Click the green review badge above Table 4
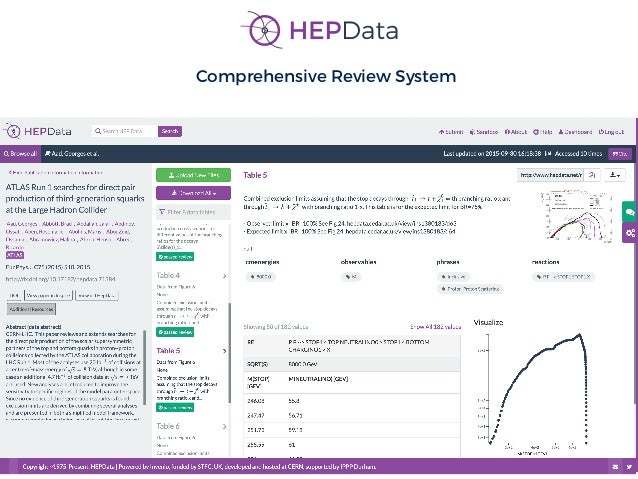 [175, 257]
